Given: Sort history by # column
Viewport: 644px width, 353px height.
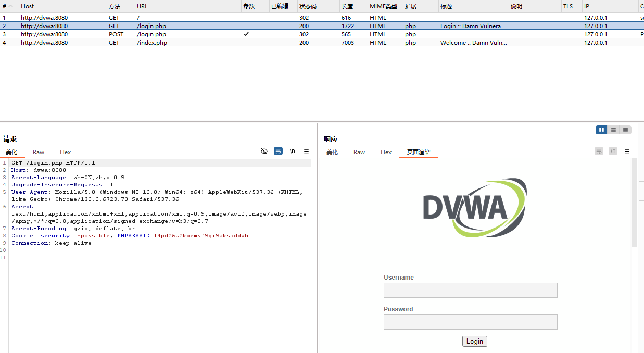Looking at the screenshot, I should (x=9, y=6).
